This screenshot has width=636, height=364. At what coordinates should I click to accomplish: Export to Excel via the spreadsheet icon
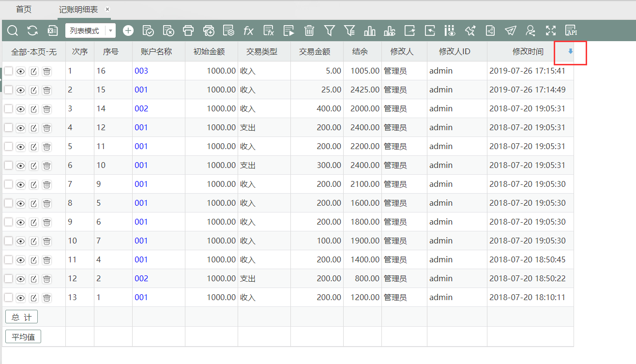pyautogui.click(x=52, y=31)
